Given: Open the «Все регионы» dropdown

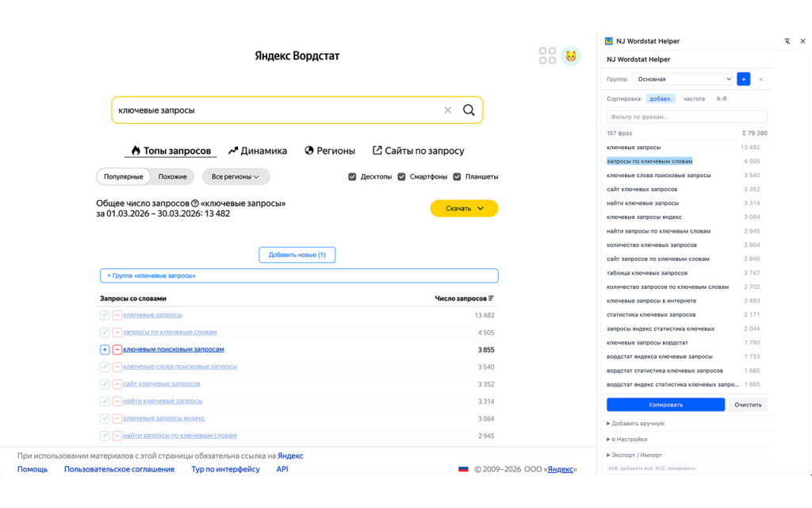Looking at the screenshot, I should [x=236, y=177].
